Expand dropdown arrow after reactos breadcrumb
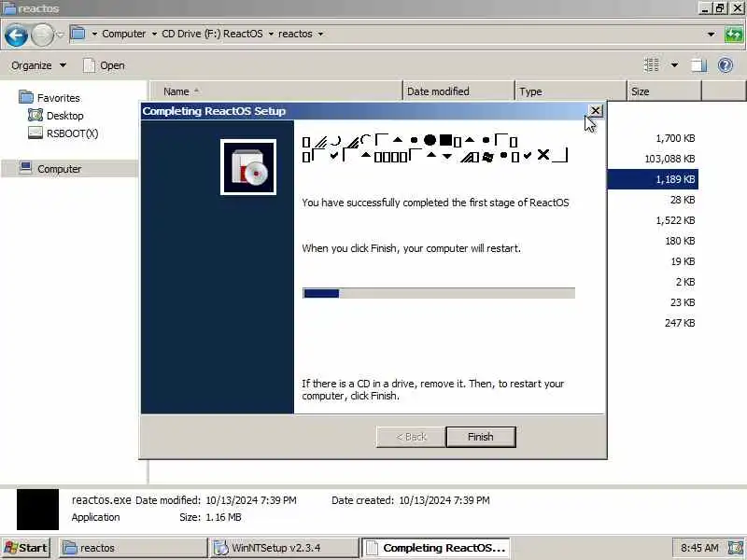 point(320,34)
